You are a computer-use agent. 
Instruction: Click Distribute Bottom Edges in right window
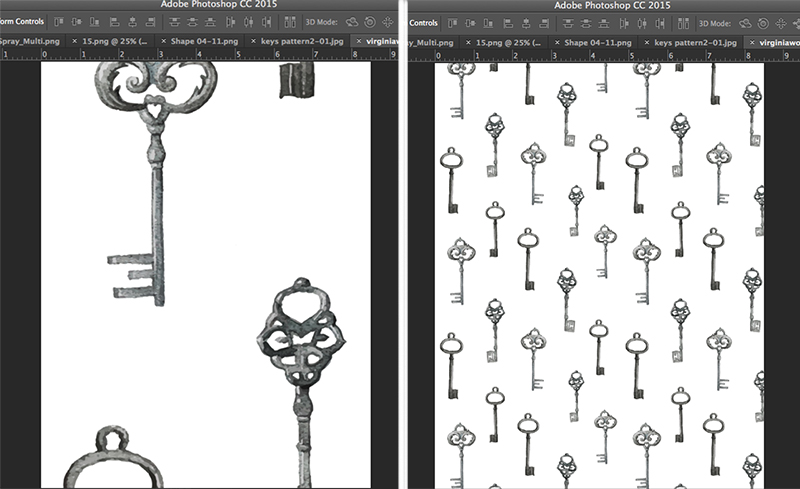[x=604, y=23]
